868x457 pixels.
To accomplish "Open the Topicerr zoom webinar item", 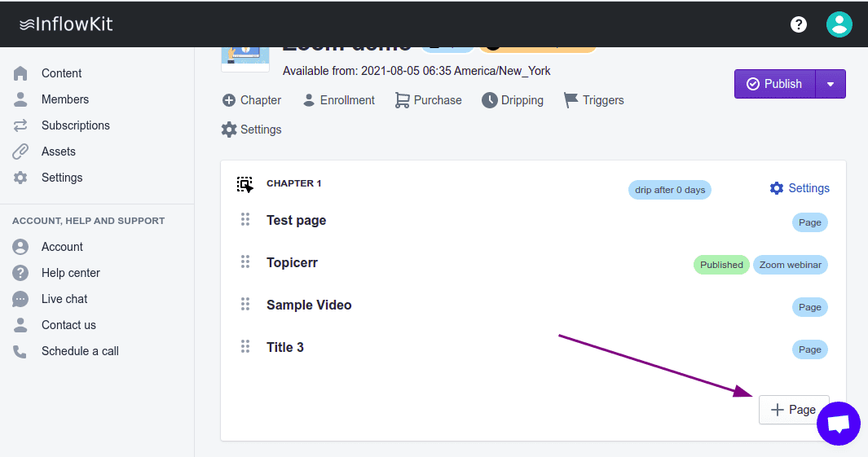I will click(292, 262).
